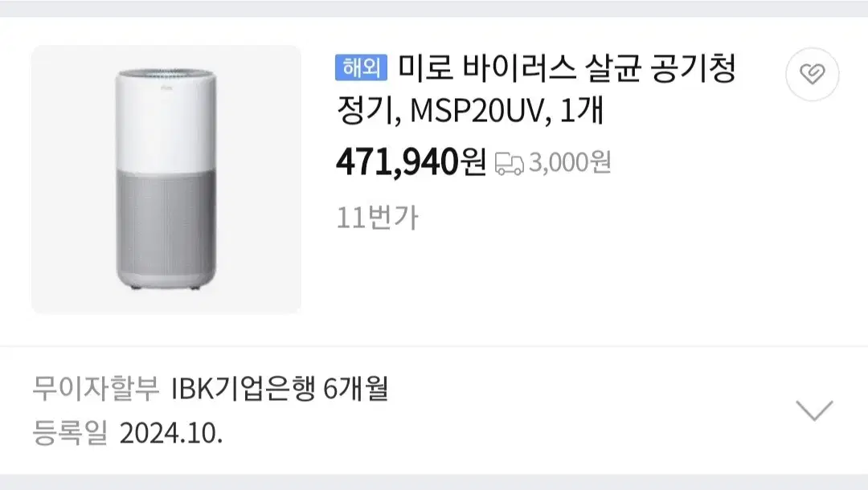Image resolution: width=868 pixels, height=490 pixels.
Task: Click the MSP20UV, 1개 model text
Action: click(x=506, y=111)
